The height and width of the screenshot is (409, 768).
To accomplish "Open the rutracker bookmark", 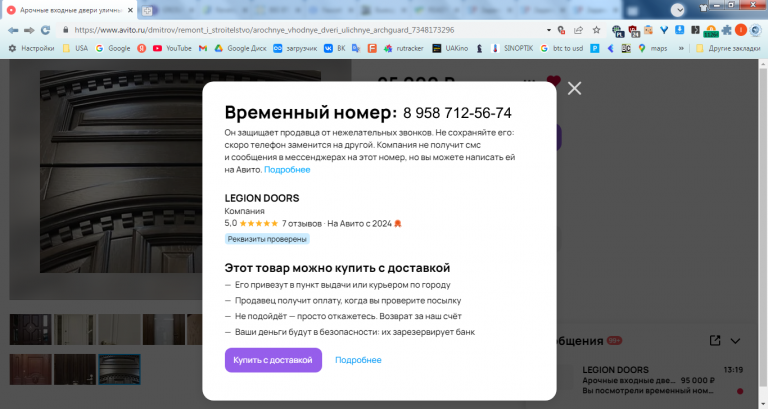I will coord(404,48).
